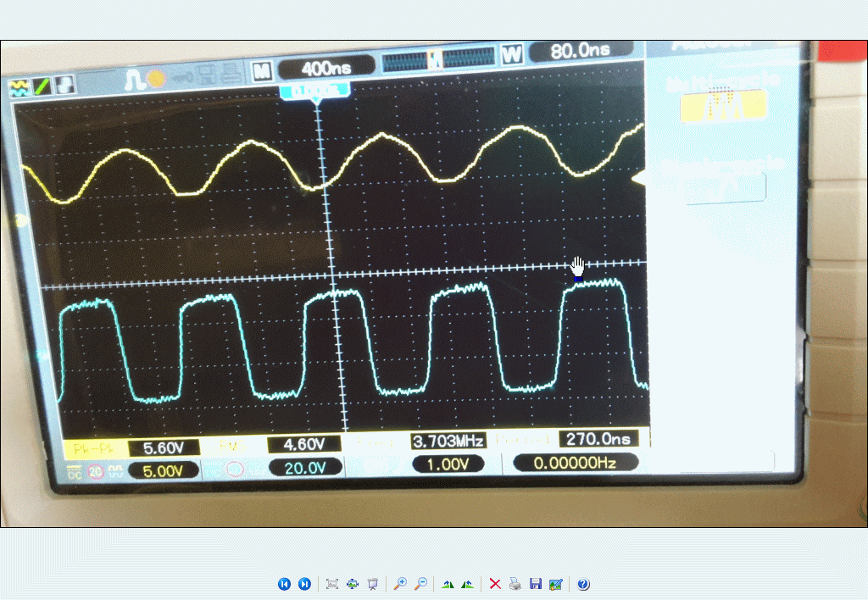The width and height of the screenshot is (868, 600).
Task: Click the 400ns timebase readout
Action: [x=326, y=67]
